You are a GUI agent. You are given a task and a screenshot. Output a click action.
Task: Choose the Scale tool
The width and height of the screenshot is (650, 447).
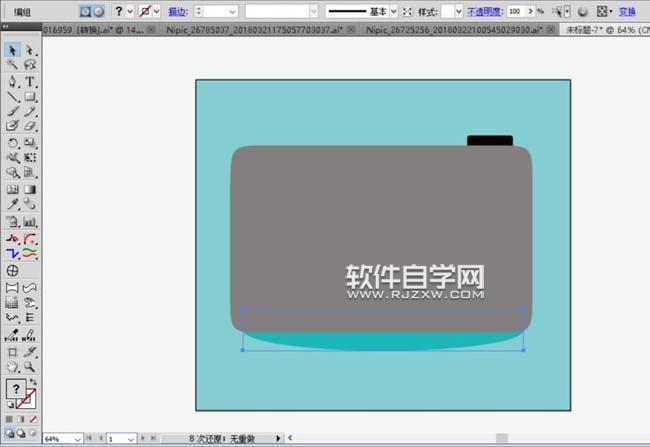(29, 143)
